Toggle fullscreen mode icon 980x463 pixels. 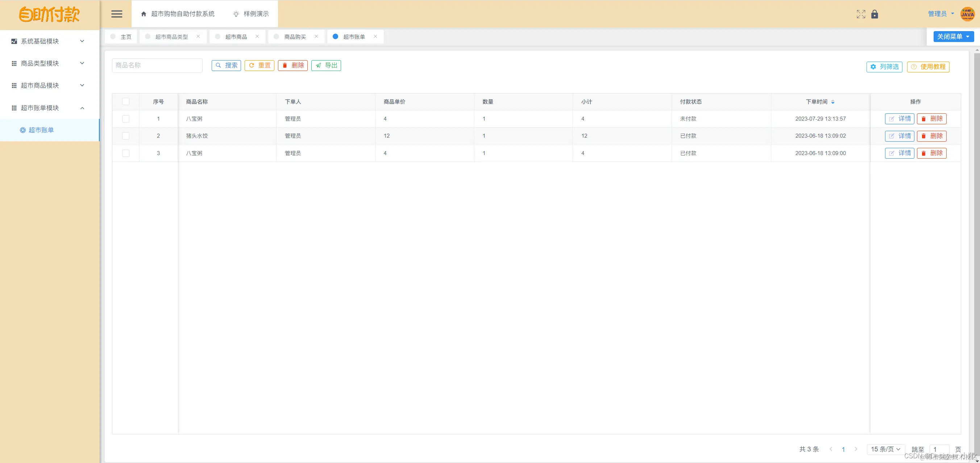[x=860, y=14]
